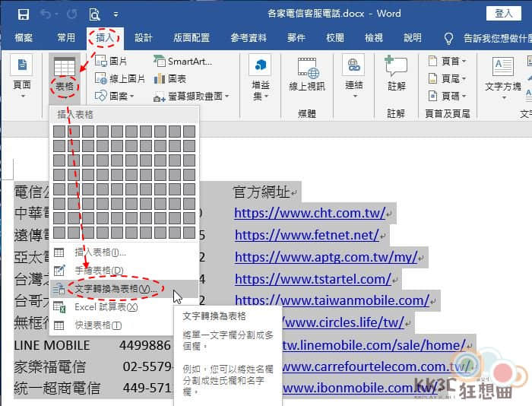Open the tstartel.com hyperlink
The height and width of the screenshot is (406, 532).
tap(313, 279)
